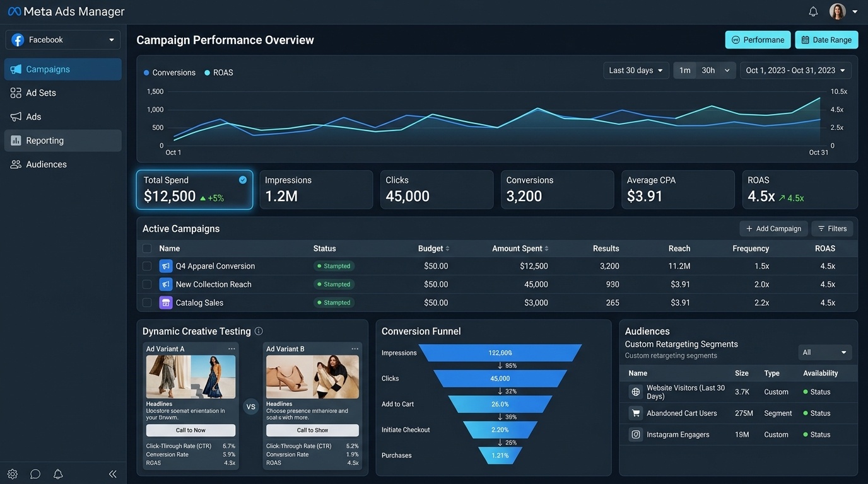This screenshot has width=868, height=484.
Task: Open the Filters button
Action: [x=832, y=229]
